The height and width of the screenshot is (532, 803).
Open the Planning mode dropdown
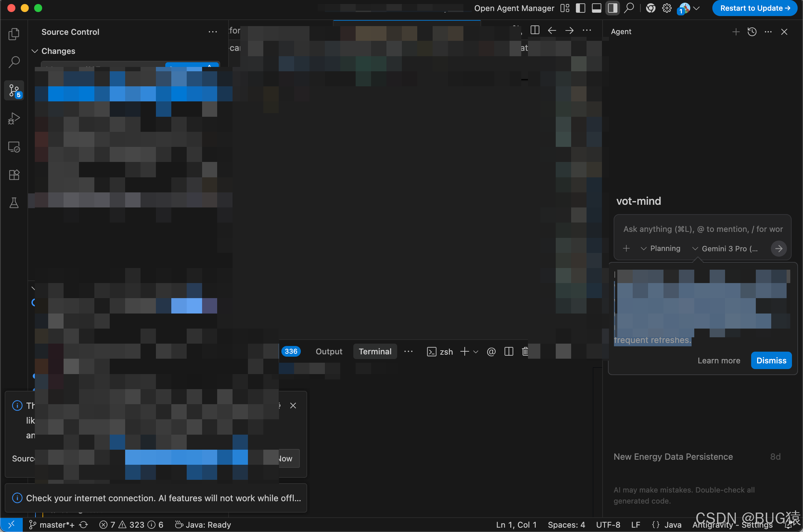660,249
